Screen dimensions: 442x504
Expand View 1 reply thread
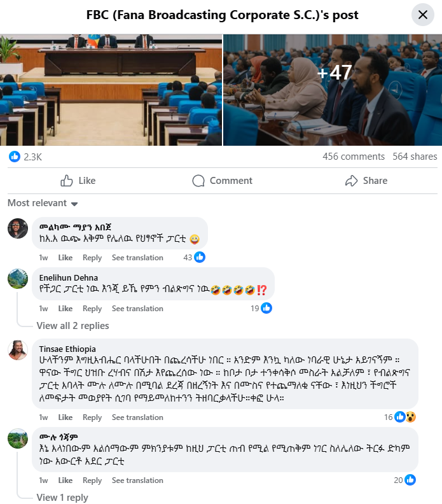pos(62,497)
